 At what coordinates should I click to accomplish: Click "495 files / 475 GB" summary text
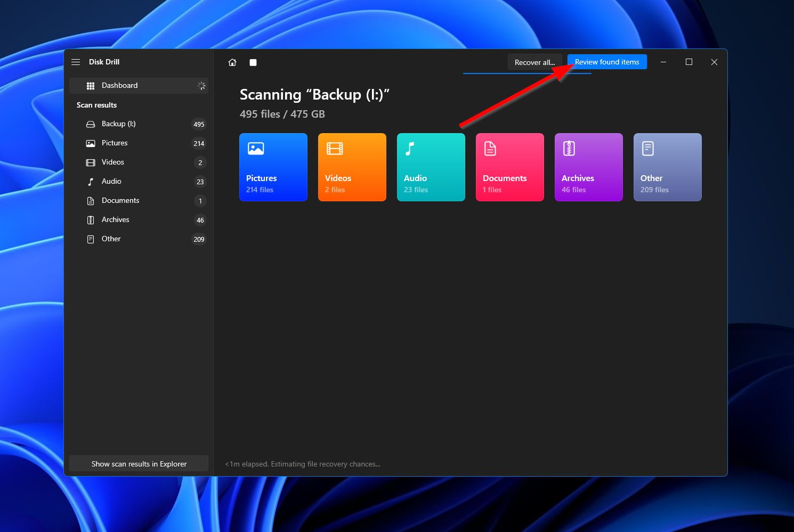(x=282, y=114)
